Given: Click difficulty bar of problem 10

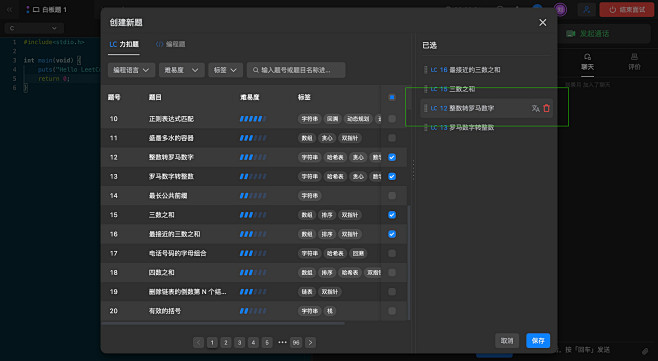Looking at the screenshot, I should (x=253, y=119).
